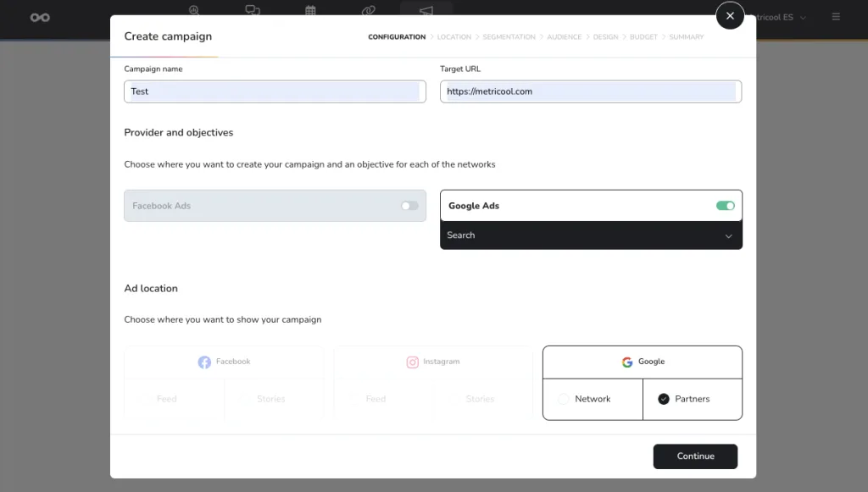
Task: Open the megaphone ads icon
Action: [426, 10]
